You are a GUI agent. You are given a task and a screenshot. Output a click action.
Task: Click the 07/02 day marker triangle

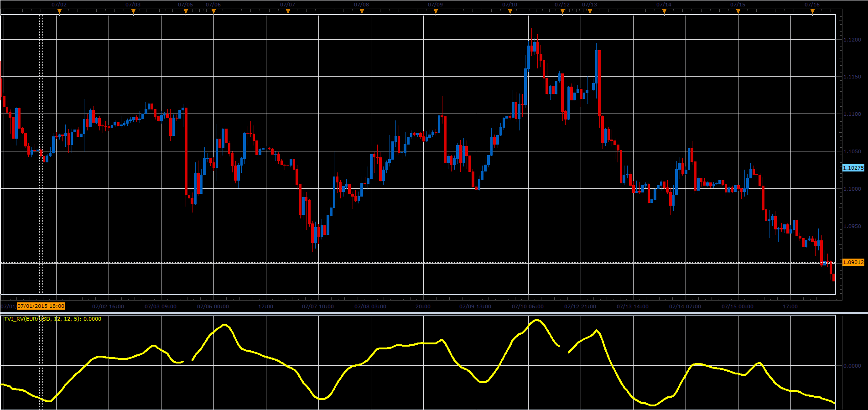[x=59, y=11]
